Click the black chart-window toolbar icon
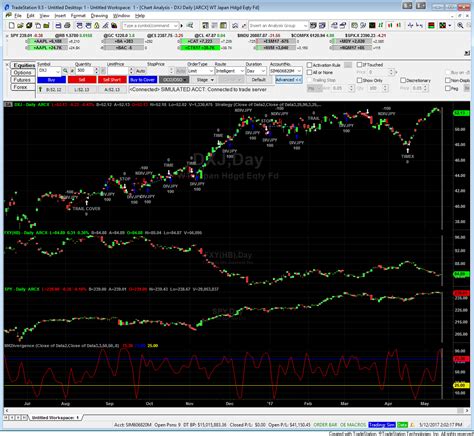Image resolution: width=474 pixels, height=436 pixels. click(372, 25)
